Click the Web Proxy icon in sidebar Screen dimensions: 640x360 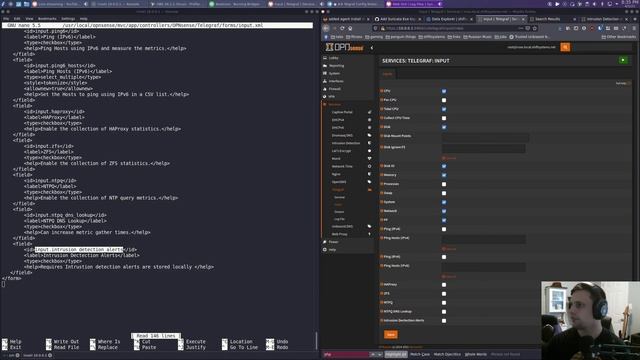(369, 234)
